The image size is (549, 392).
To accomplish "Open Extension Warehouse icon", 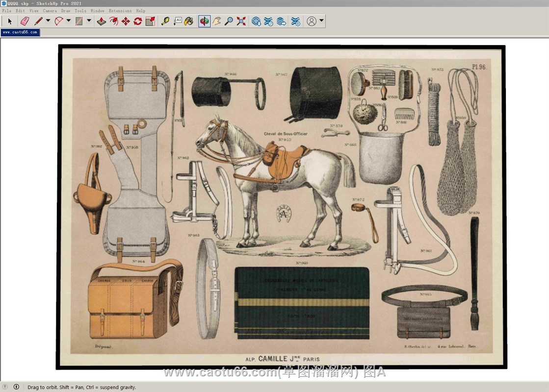I will click(x=268, y=22).
